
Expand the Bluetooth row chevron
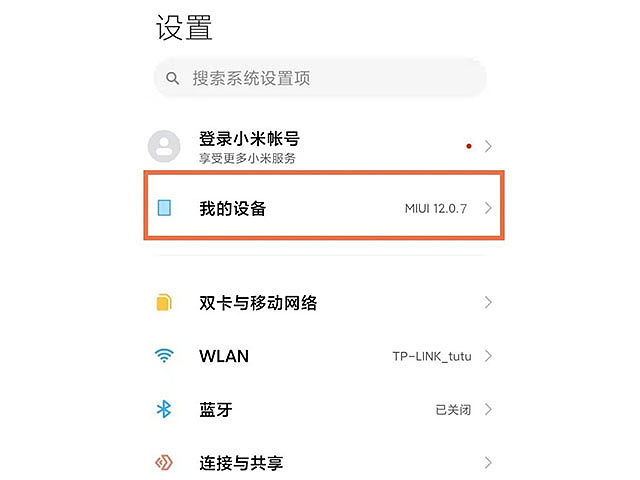(488, 409)
